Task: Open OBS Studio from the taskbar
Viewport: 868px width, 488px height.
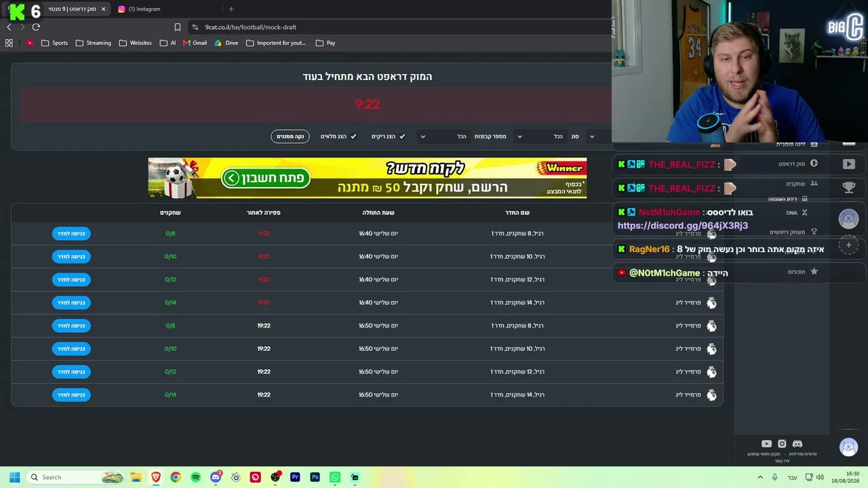Action: (275, 477)
